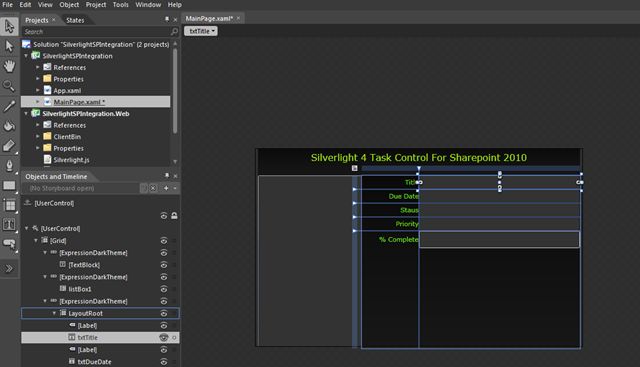Image resolution: width=640 pixels, height=367 pixels.
Task: Switch to the States tab
Action: 75,20
